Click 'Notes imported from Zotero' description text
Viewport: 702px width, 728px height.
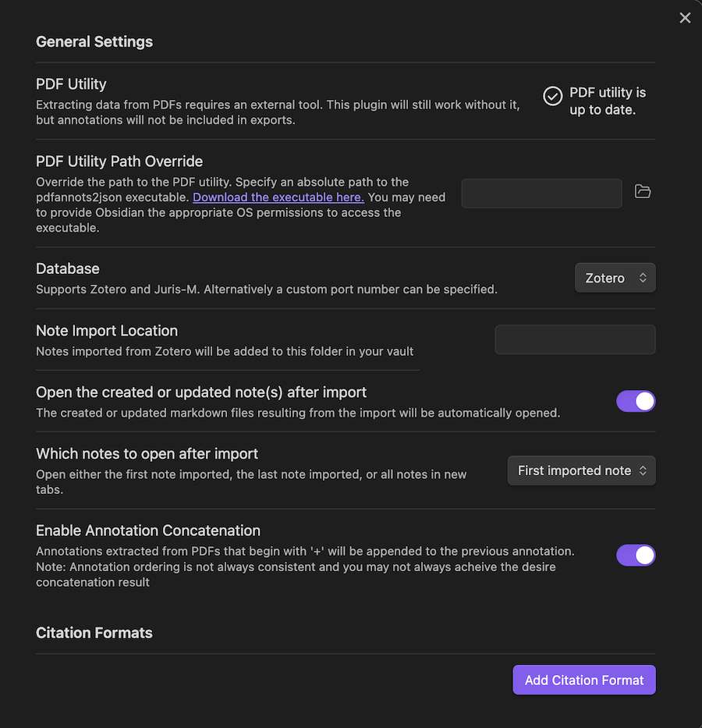point(225,351)
